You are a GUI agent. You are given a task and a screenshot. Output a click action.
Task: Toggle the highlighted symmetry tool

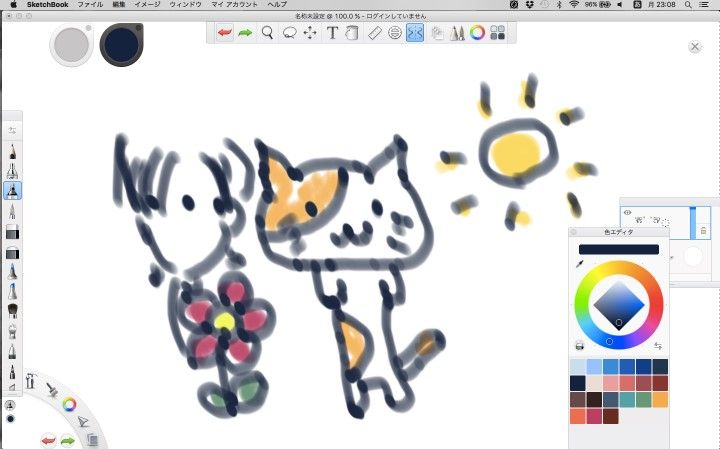415,33
